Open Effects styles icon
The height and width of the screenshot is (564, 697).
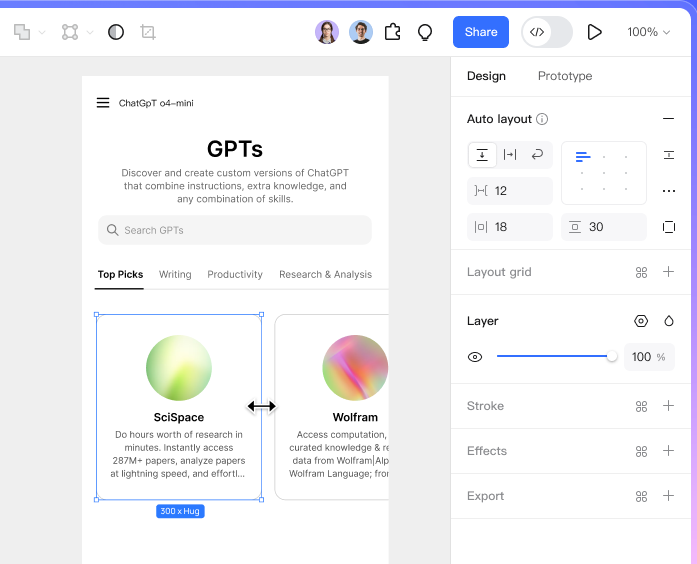coord(641,452)
